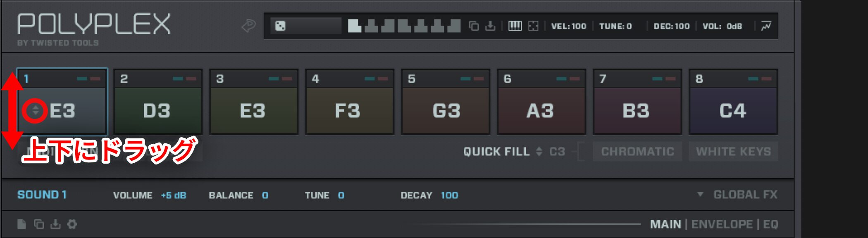Toggle the teal indicator on pad 1
Screen dimensions: 868x238
tap(82, 79)
